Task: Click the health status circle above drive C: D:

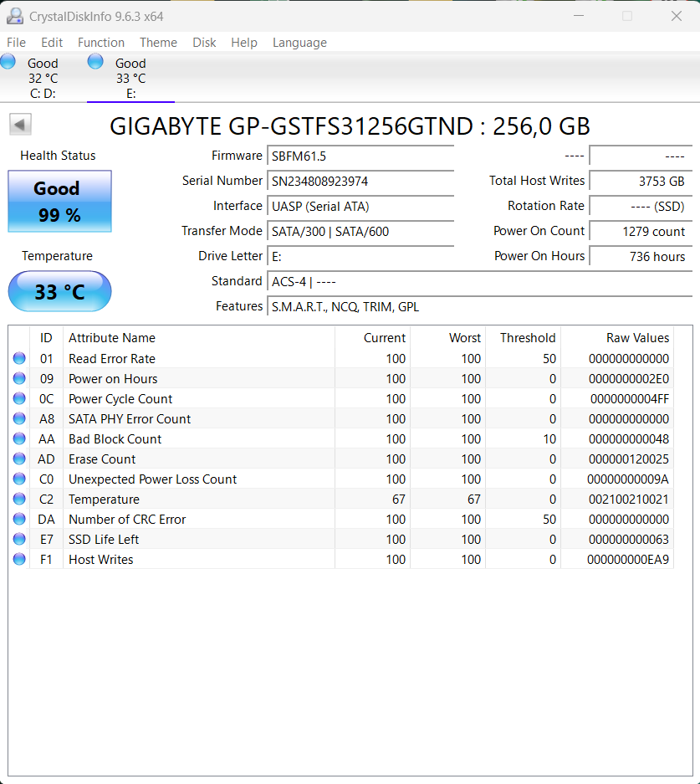Action: pyautogui.click(x=8, y=60)
